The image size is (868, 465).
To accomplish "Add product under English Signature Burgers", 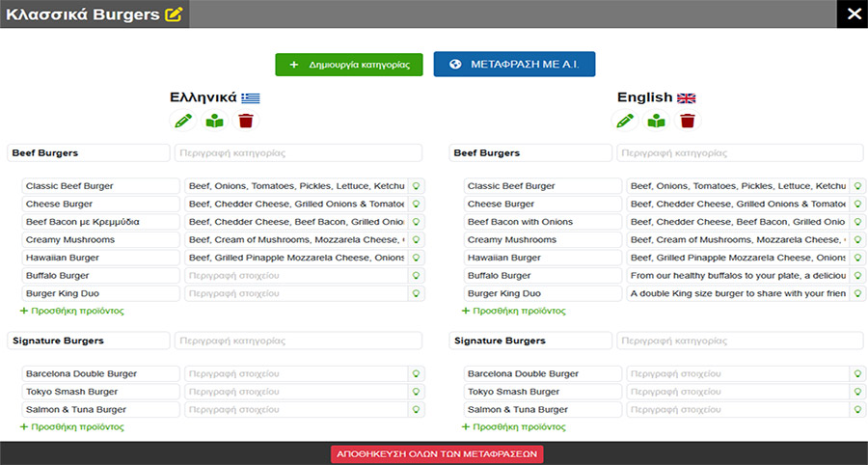I will (x=514, y=427).
